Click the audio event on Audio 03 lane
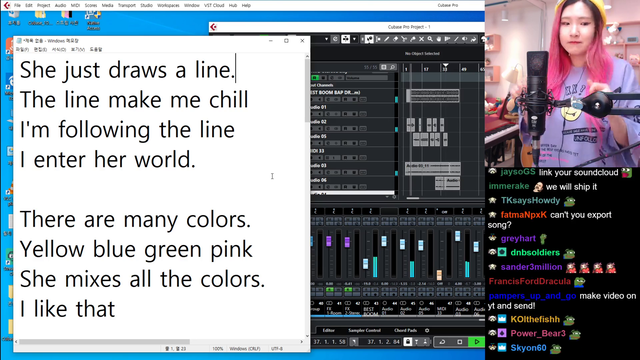Viewport: 640px width, 360px height. (x=433, y=169)
